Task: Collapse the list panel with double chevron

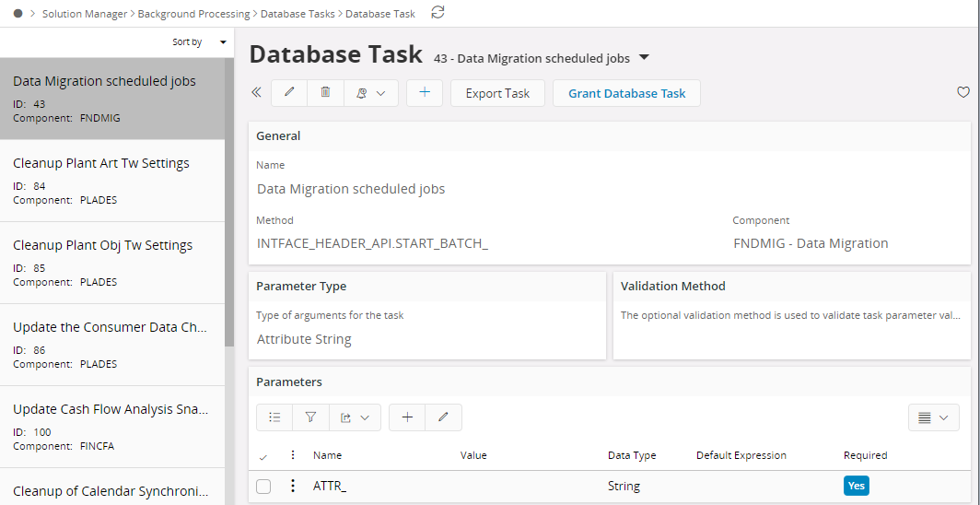Action: click(x=256, y=93)
